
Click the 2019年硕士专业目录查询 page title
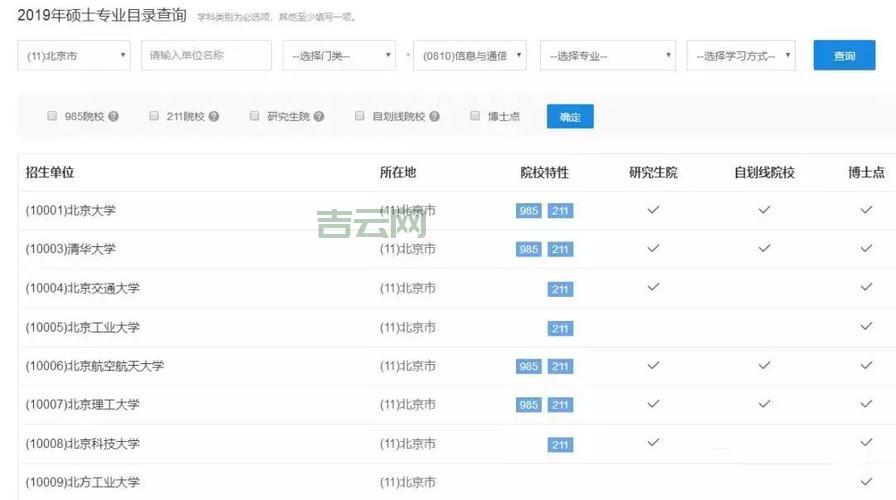pos(102,15)
